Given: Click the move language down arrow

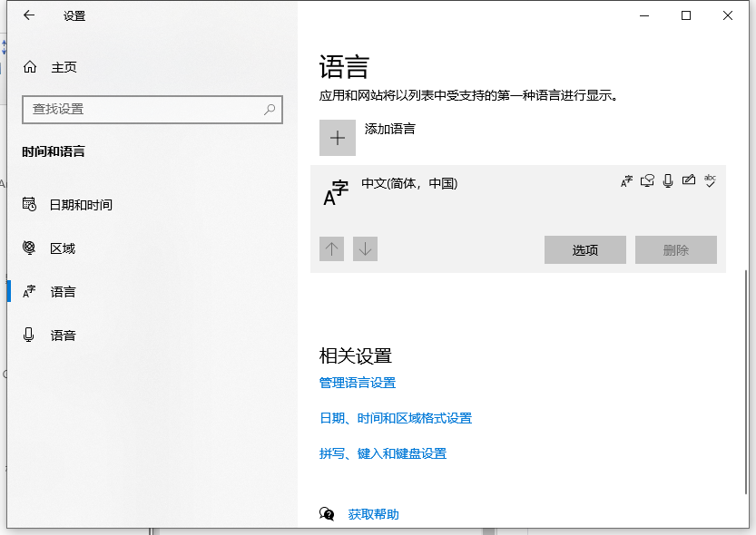Looking at the screenshot, I should 365,249.
